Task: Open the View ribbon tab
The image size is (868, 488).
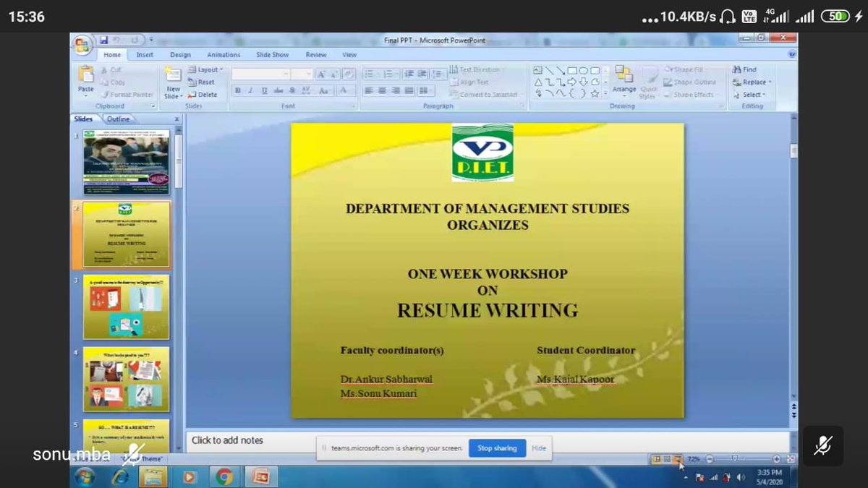Action: click(349, 55)
